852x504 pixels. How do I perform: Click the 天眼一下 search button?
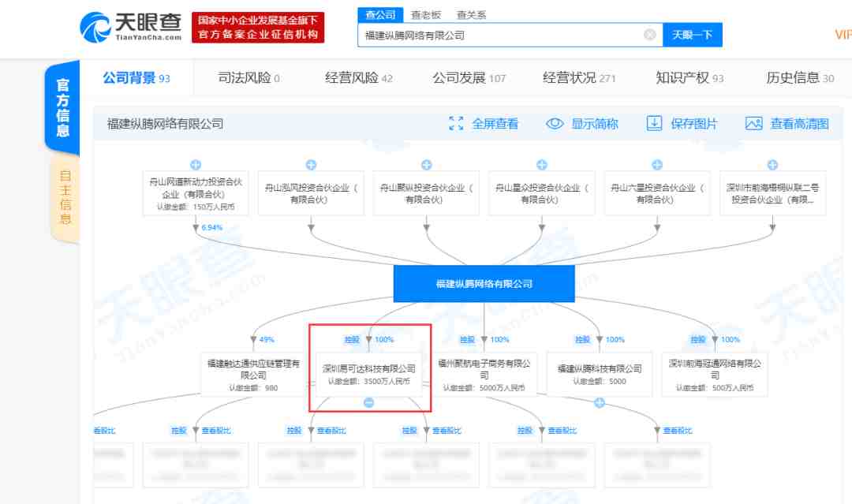[693, 35]
